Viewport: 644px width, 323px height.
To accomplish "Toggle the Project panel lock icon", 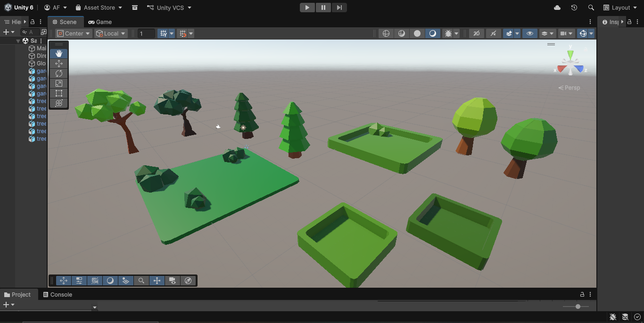I will pyautogui.click(x=582, y=294).
